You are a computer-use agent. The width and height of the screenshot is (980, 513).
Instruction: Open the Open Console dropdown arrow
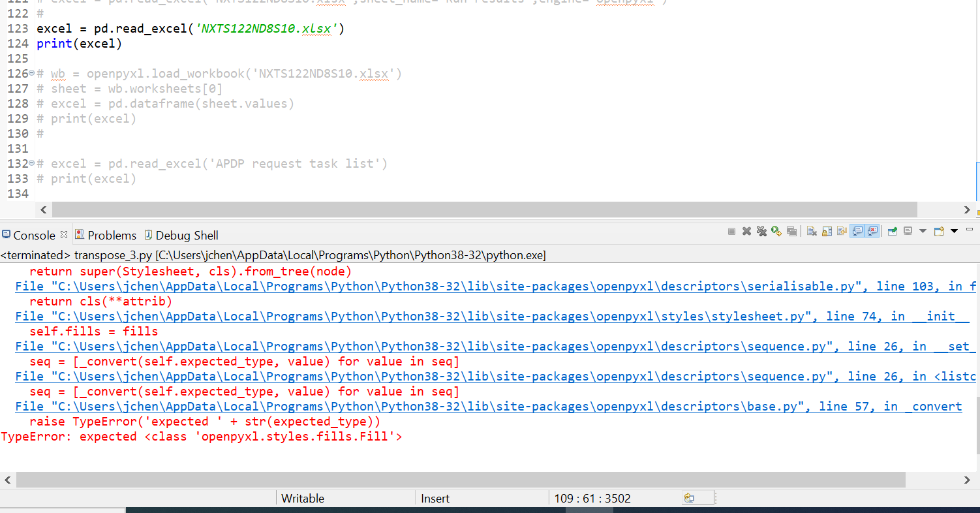pos(954,230)
